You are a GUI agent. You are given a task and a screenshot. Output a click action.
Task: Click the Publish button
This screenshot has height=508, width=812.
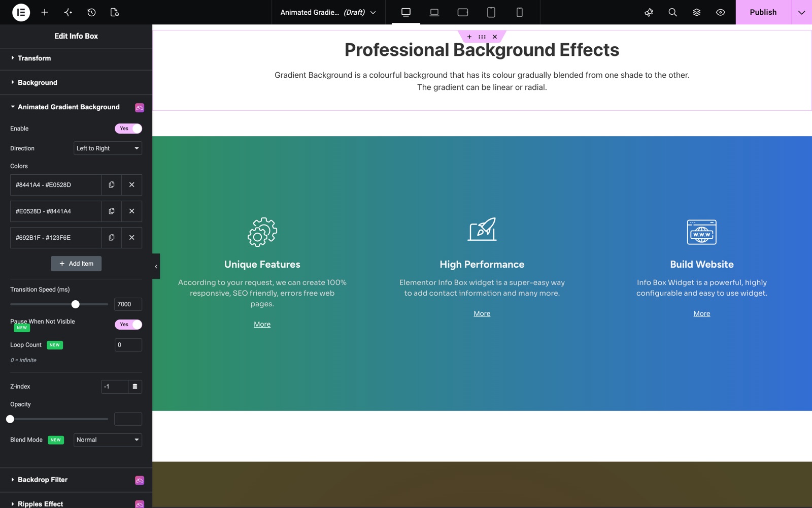click(x=763, y=12)
